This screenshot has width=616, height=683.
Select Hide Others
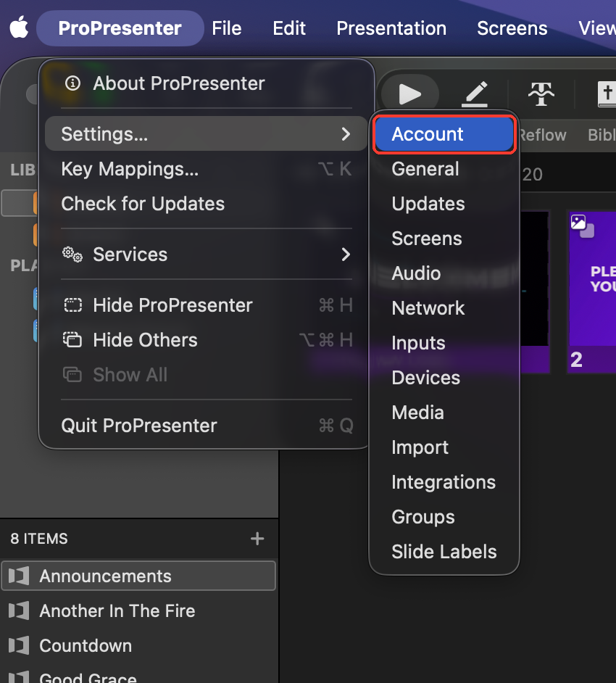click(x=207, y=340)
